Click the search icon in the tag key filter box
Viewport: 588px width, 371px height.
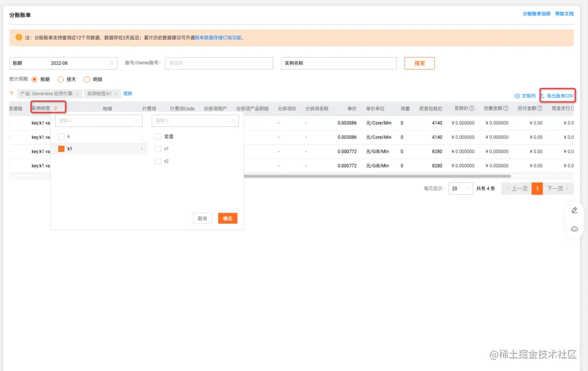pyautogui.click(x=137, y=121)
